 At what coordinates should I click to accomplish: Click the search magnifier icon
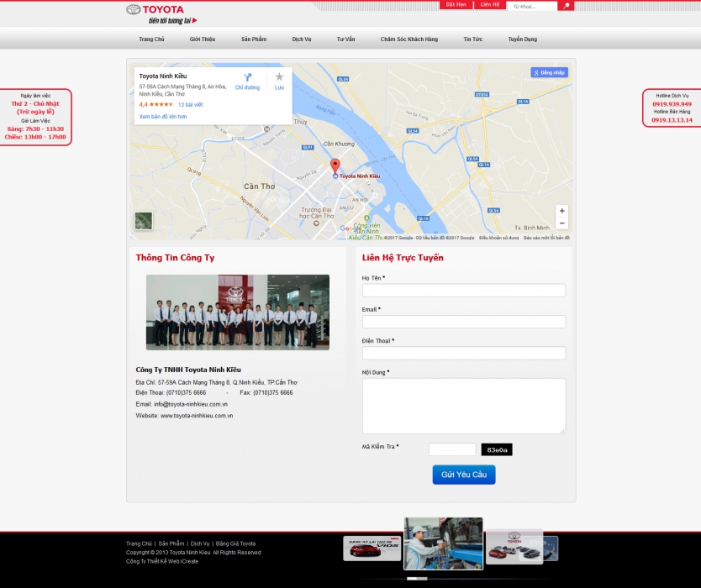click(567, 6)
